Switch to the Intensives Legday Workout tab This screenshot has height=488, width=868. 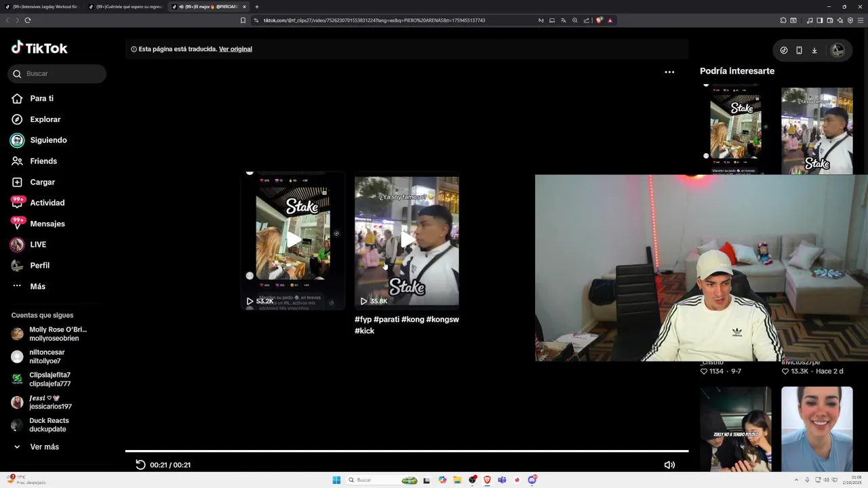(42, 7)
